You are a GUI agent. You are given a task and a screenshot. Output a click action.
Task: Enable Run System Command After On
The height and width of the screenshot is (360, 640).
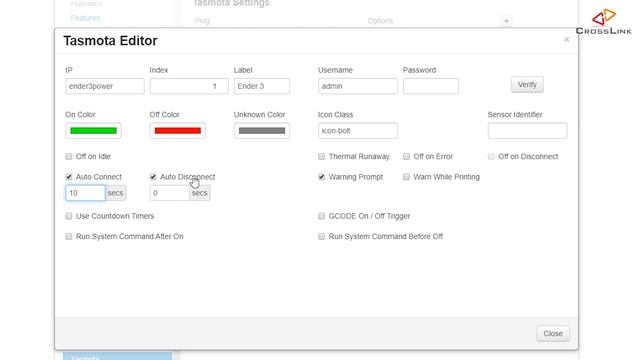click(x=69, y=236)
